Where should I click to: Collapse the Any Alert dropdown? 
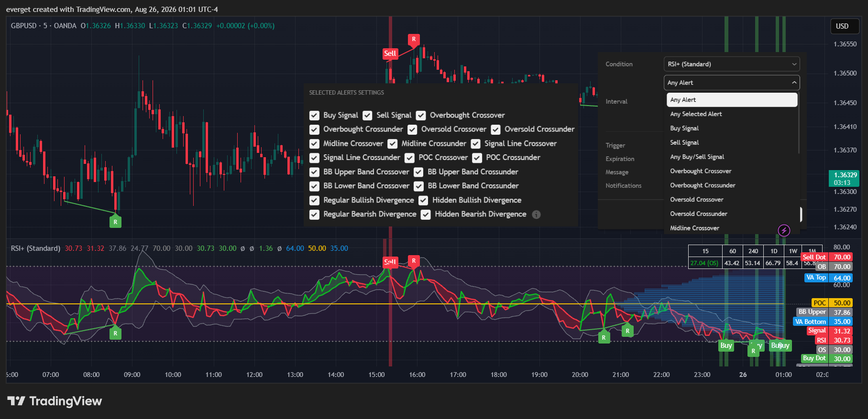732,83
